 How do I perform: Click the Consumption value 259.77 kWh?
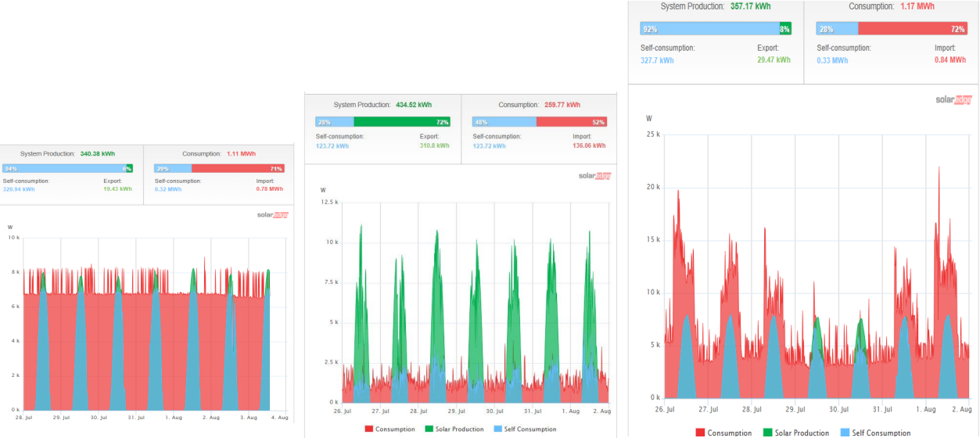562,105
